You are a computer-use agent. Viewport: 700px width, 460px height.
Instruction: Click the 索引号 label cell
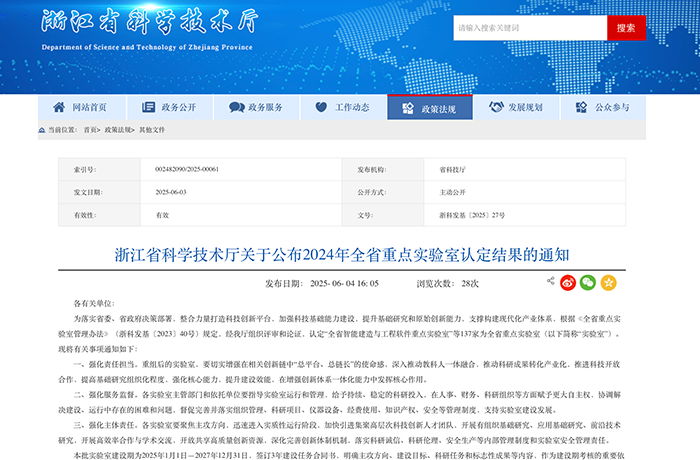pos(100,169)
